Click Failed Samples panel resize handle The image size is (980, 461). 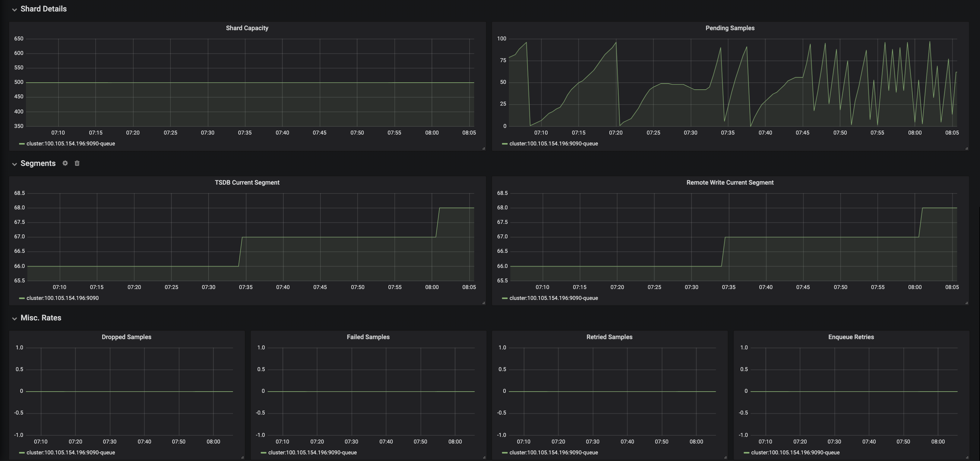(x=484, y=458)
